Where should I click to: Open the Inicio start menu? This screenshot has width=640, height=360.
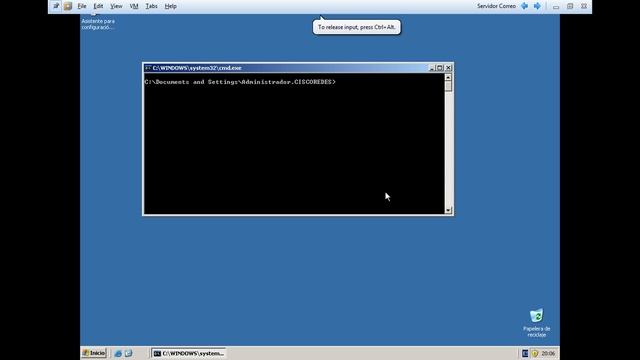[94, 353]
